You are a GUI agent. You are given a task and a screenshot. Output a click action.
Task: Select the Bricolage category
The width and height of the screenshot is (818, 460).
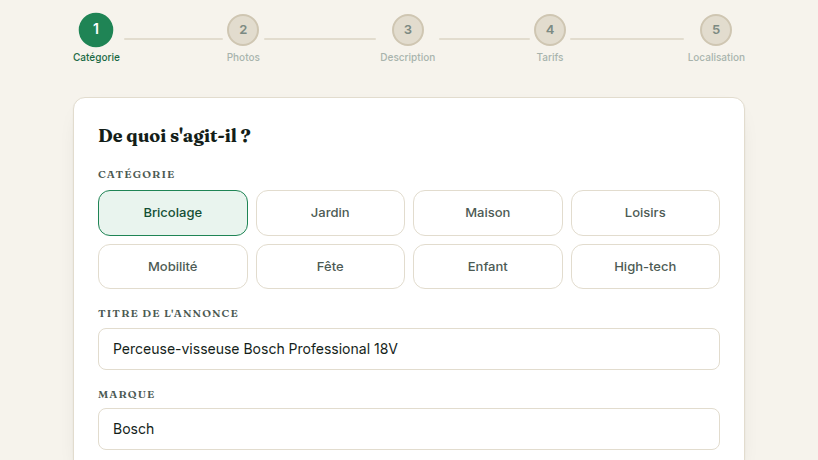[x=173, y=213]
